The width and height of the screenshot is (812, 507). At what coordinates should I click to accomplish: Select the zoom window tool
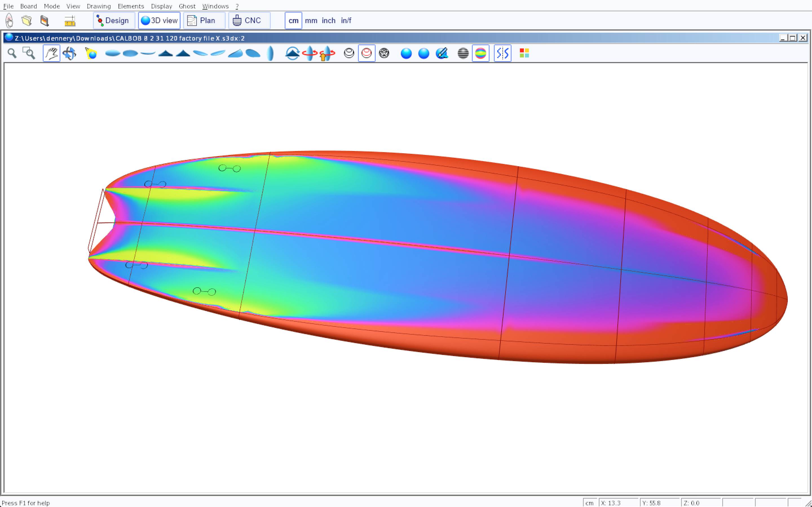click(29, 53)
